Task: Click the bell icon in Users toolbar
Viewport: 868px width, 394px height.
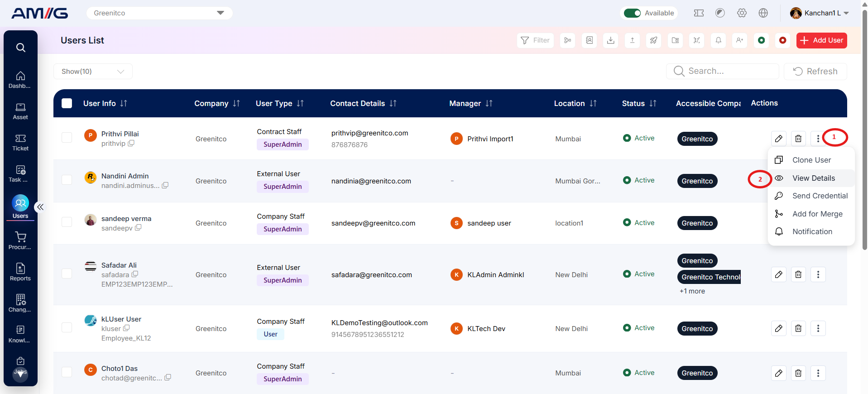Action: 718,40
